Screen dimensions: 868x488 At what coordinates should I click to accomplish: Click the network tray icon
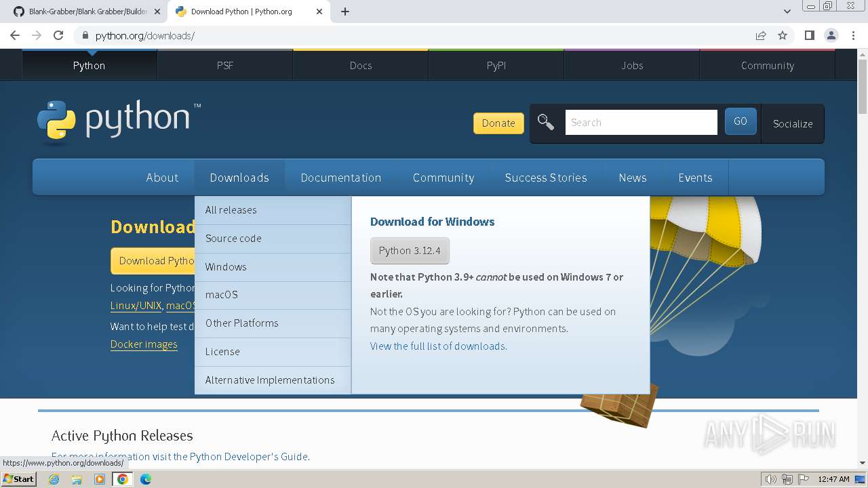coord(787,479)
